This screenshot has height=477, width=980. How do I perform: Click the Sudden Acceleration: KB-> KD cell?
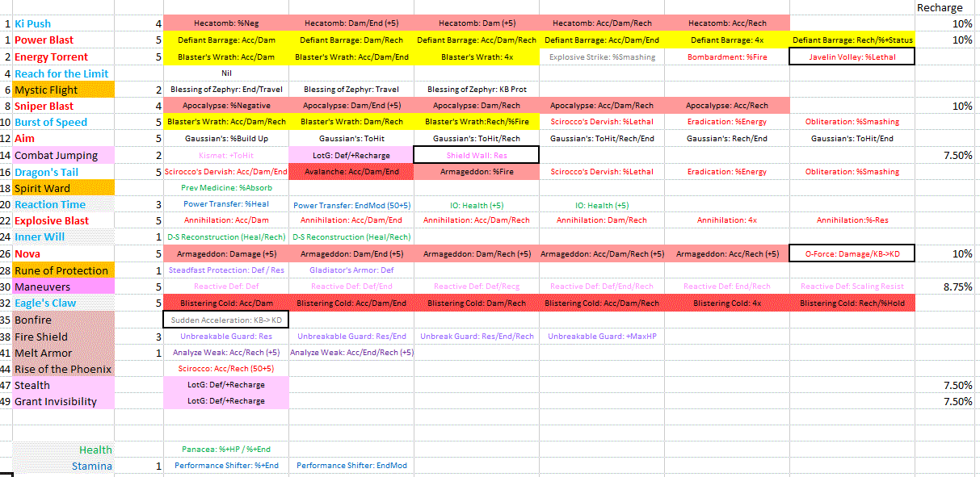(x=226, y=320)
